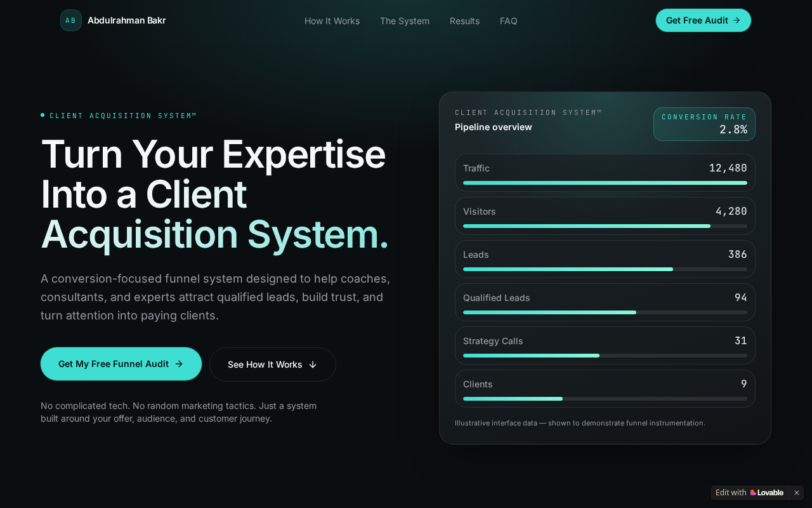Click the Strategy Calls value 31

[741, 341]
